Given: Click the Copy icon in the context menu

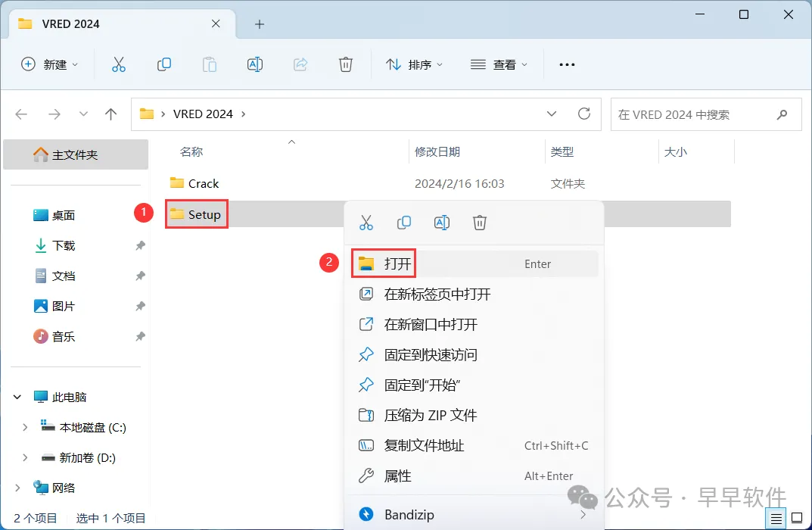Looking at the screenshot, I should 404,223.
